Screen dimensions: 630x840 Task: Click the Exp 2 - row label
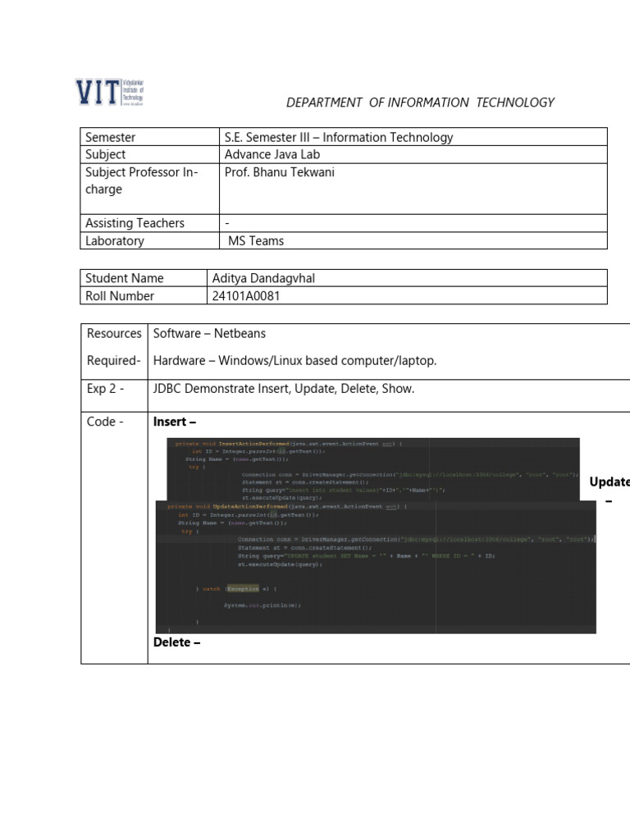(x=106, y=388)
